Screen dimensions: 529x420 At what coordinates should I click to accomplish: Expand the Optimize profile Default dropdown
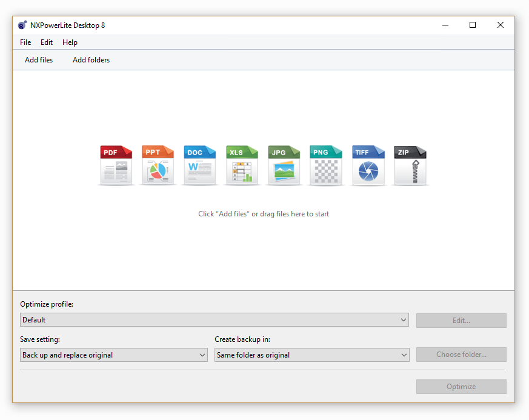click(215, 320)
